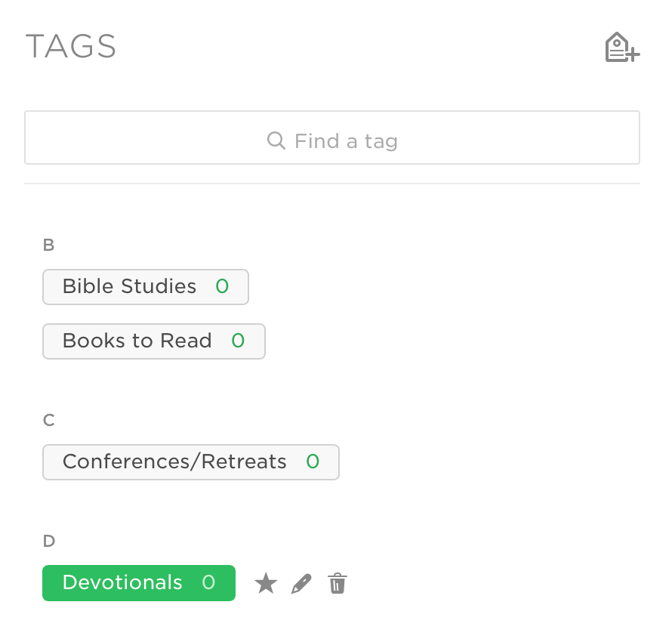Delete the Devotionals tag via trash icon
Image resolution: width=672 pixels, height=639 pixels.
tap(338, 583)
